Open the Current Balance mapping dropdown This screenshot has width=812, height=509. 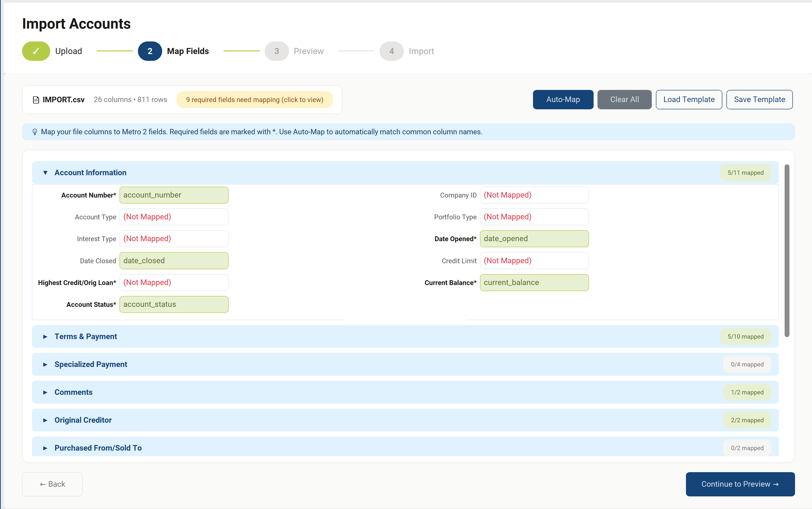(534, 283)
